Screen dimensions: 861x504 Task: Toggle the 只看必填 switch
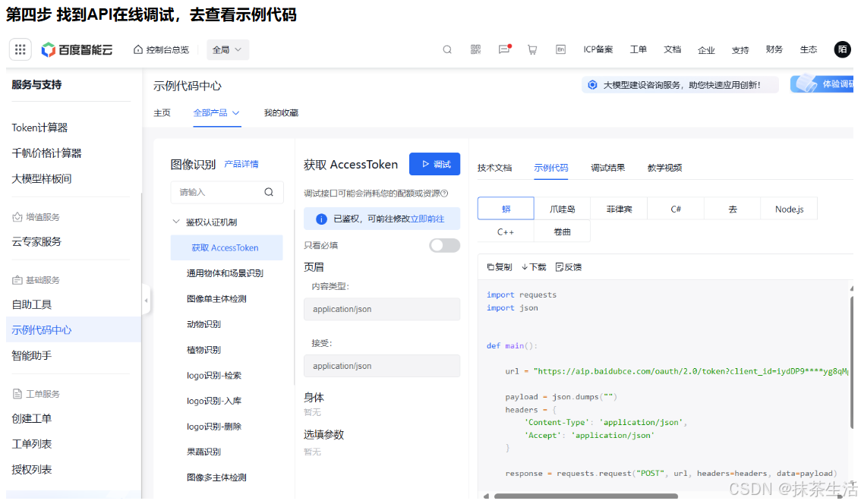[x=445, y=245]
